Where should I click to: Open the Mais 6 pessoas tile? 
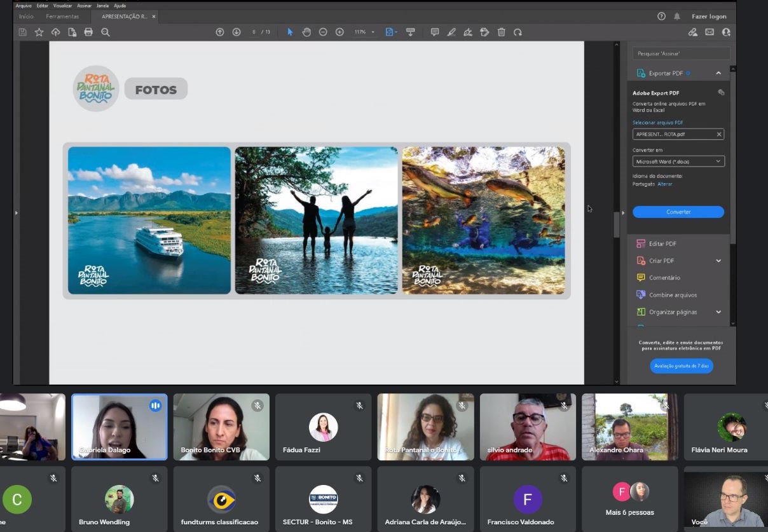(630, 499)
